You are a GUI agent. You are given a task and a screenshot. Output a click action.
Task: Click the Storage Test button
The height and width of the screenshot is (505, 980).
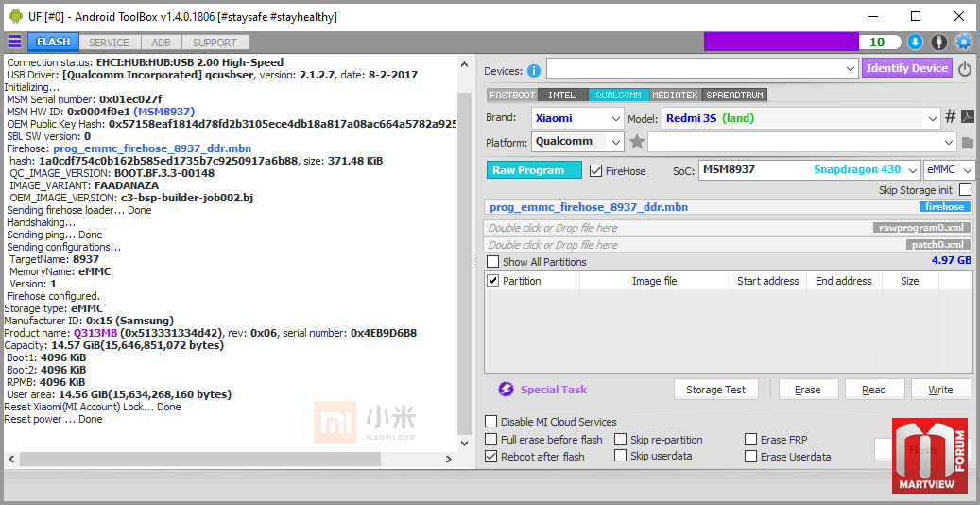(x=715, y=390)
